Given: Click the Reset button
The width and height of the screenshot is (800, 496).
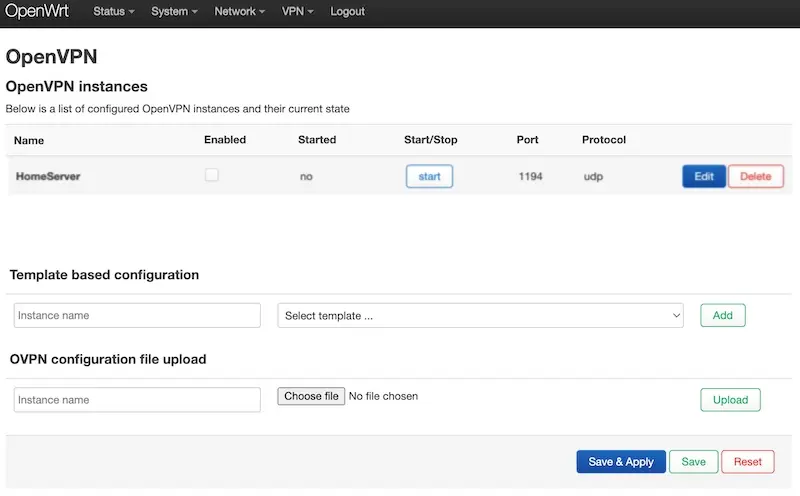Looking at the screenshot, I should click(747, 461).
